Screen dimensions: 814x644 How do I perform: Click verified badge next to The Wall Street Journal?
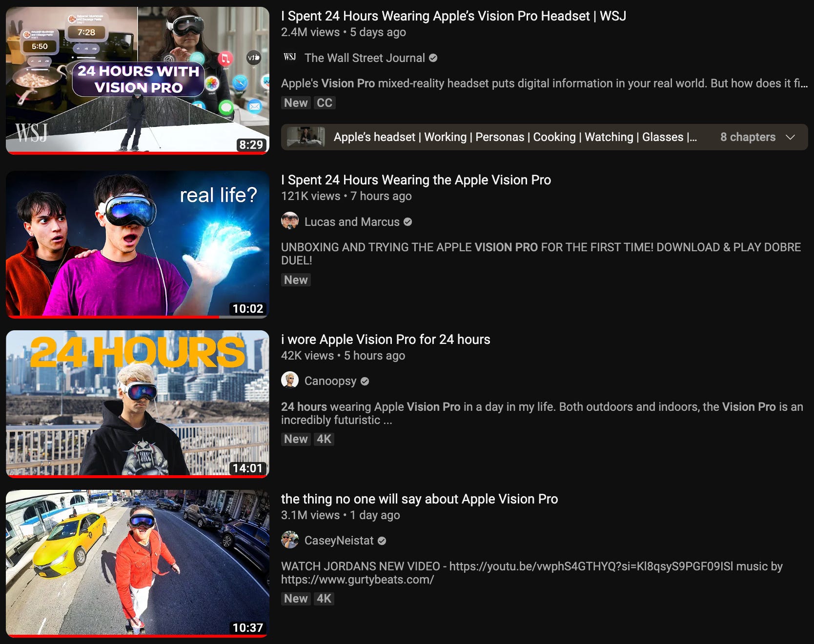(x=433, y=58)
